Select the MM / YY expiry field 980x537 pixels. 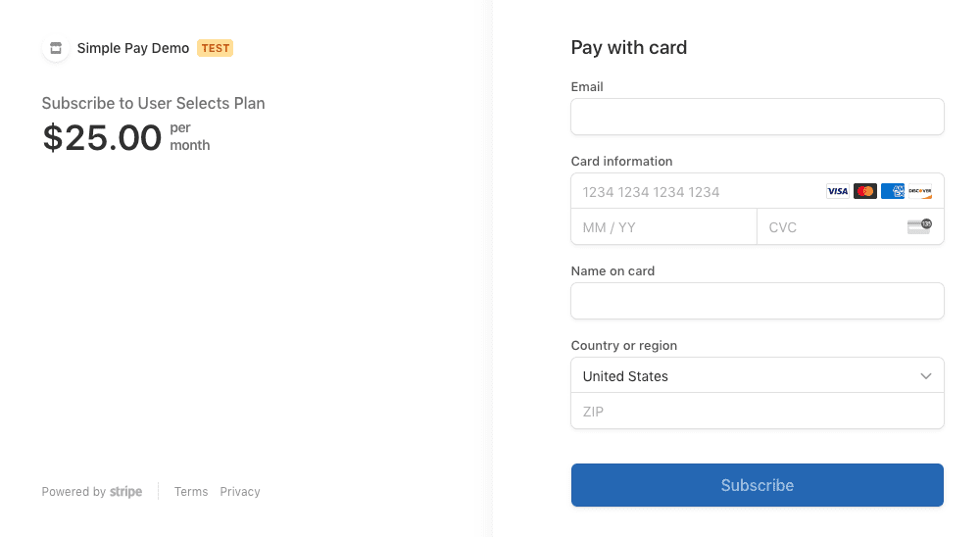pos(663,227)
